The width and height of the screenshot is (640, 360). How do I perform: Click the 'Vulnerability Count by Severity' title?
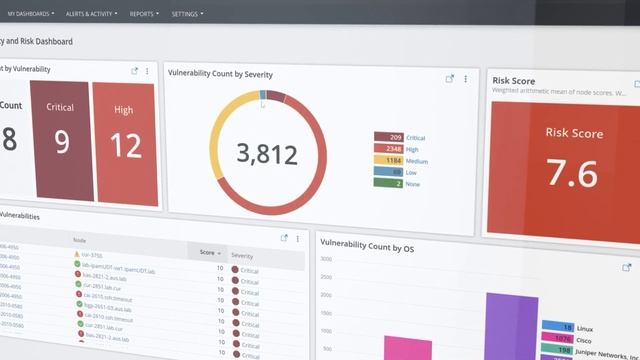(x=220, y=74)
